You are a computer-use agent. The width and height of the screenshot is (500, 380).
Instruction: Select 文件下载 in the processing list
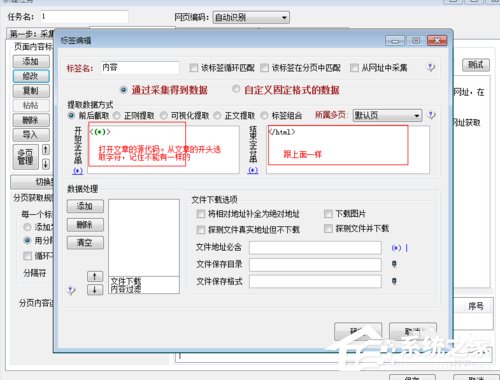pos(126,281)
